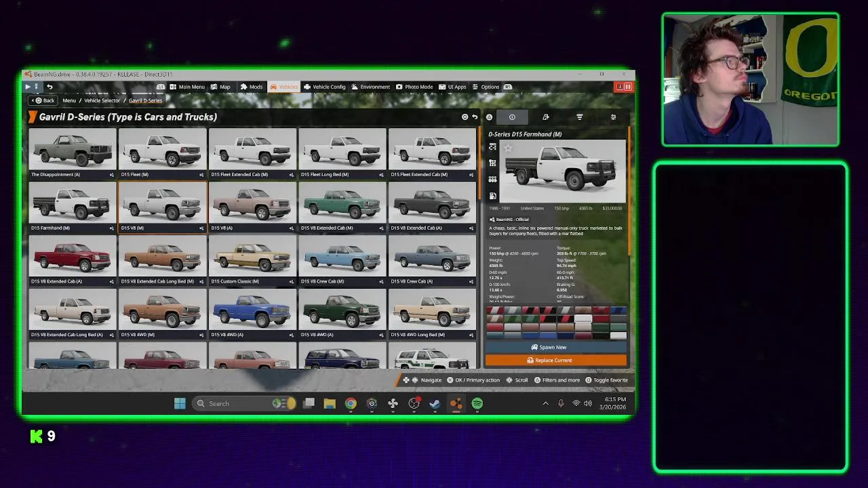The height and width of the screenshot is (488, 868).
Task: Open the paint tab in details panel
Action: coord(546,117)
